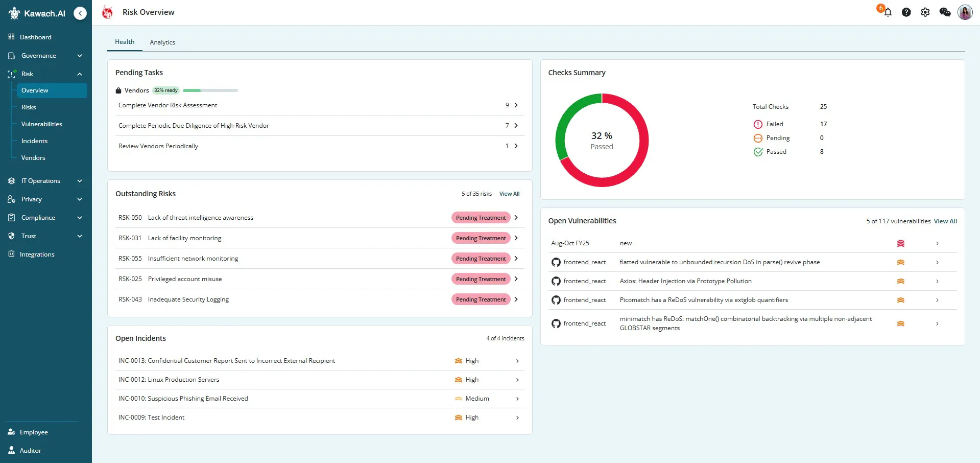Expand the Privacy menu
The height and width of the screenshot is (463, 980).
(x=46, y=199)
